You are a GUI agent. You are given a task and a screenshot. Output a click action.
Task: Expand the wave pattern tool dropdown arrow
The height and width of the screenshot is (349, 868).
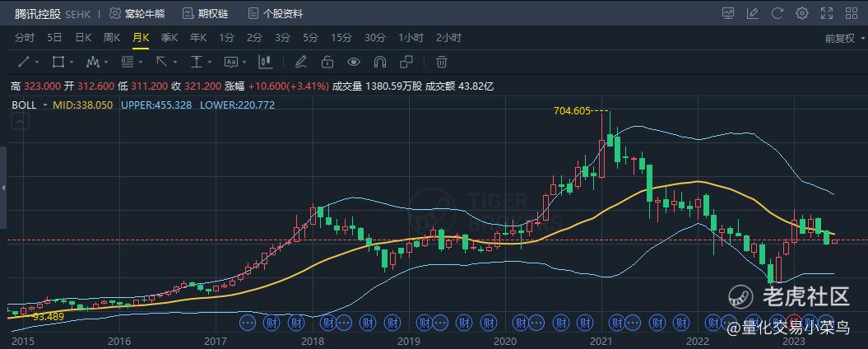pyautogui.click(x=106, y=62)
